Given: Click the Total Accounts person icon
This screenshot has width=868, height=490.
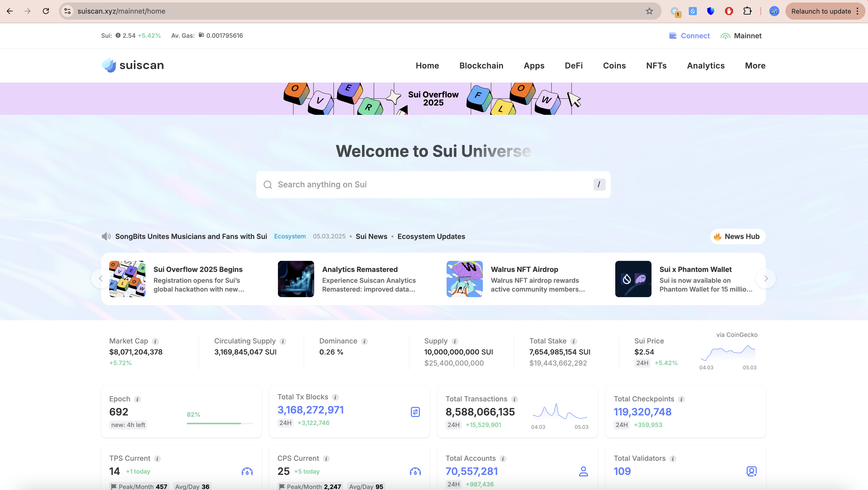Looking at the screenshot, I should click(583, 471).
